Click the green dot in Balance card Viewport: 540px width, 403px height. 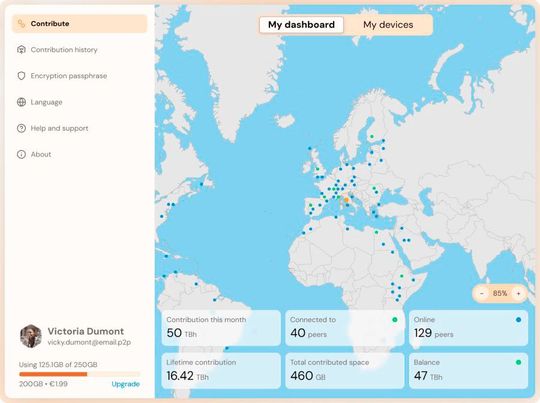point(518,362)
